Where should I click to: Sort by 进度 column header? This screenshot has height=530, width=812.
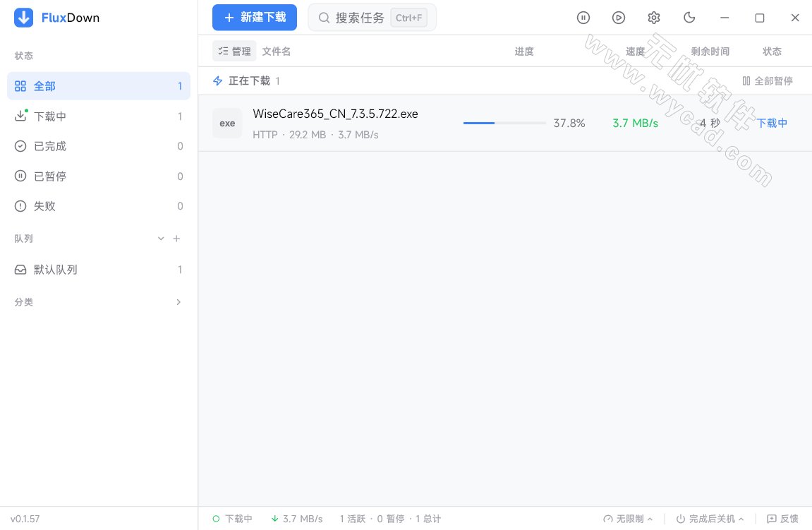click(x=524, y=52)
